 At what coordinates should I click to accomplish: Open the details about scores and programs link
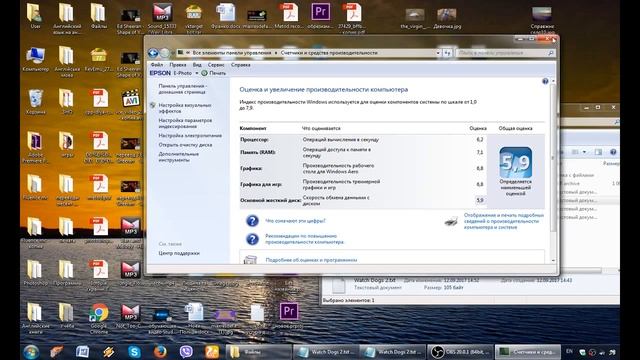coord(311,260)
